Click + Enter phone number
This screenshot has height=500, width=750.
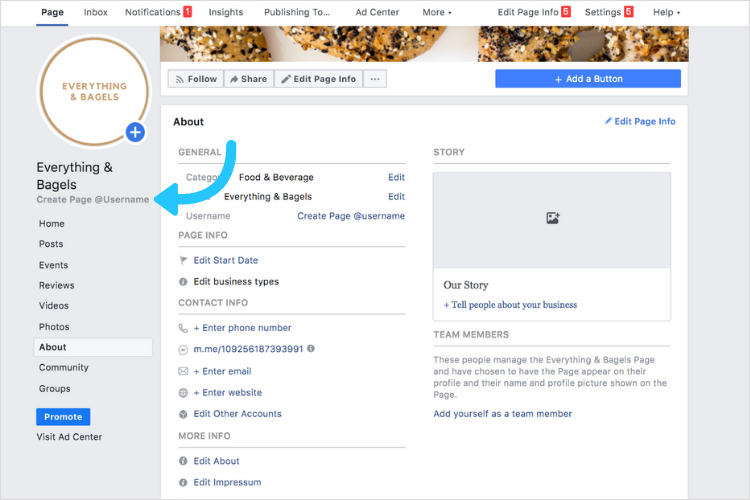click(x=243, y=328)
